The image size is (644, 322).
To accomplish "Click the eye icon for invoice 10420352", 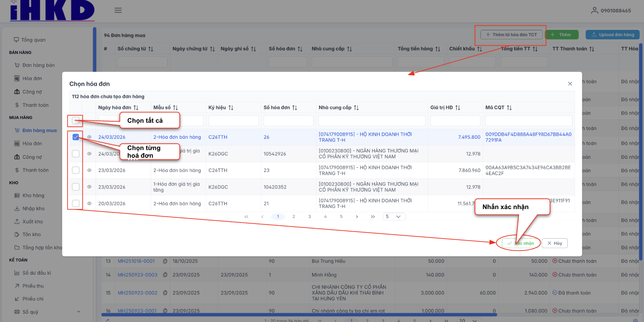I will point(89,187).
